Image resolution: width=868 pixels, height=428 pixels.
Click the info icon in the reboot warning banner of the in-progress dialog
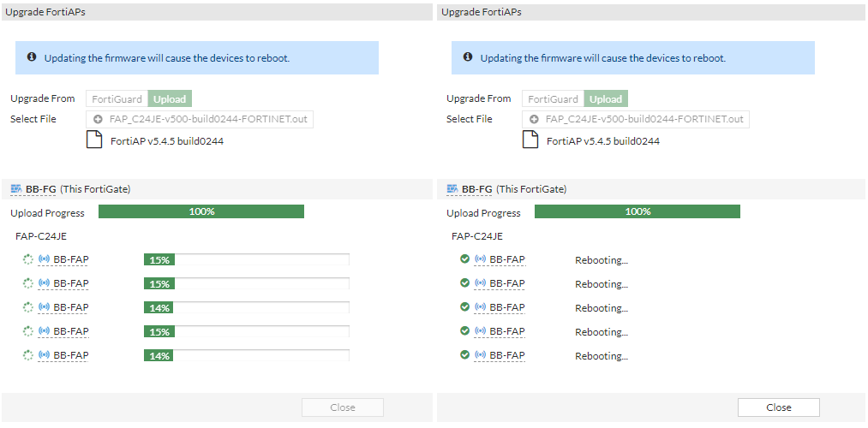point(32,57)
